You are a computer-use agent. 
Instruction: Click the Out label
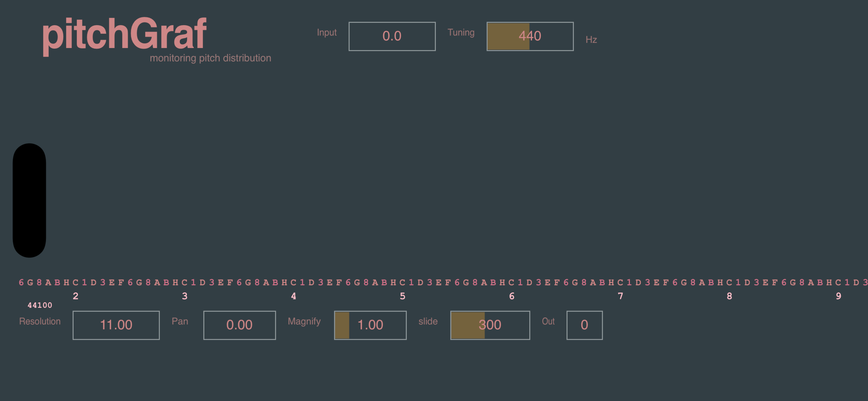pos(548,321)
